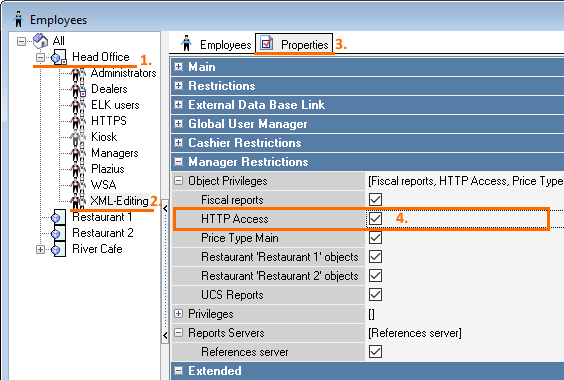Click the Properties tab checkmark icon
The height and width of the screenshot is (380, 564).
tap(267, 43)
